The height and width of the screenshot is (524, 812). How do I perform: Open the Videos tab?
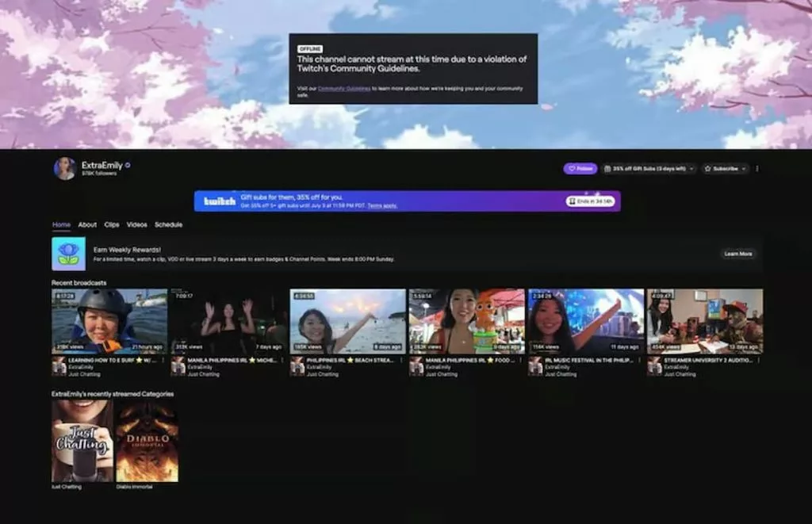[136, 224]
